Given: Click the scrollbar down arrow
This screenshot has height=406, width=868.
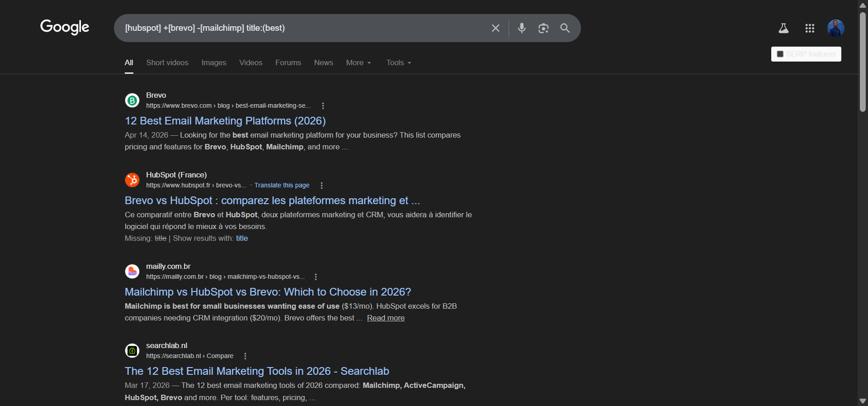Looking at the screenshot, I should (x=863, y=401).
